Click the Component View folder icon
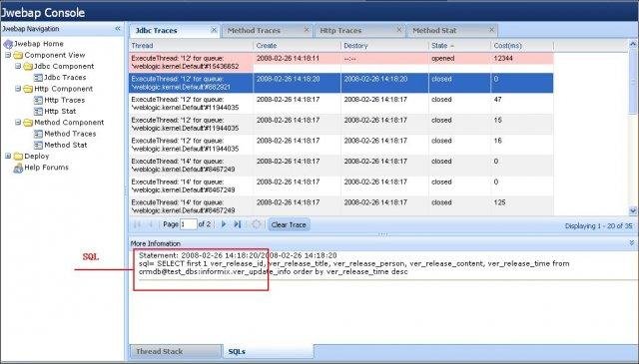Viewport: 639px width, 364px height. tap(18, 55)
